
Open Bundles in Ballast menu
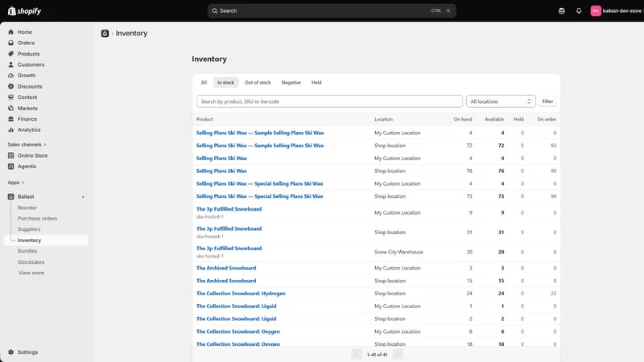click(x=27, y=251)
